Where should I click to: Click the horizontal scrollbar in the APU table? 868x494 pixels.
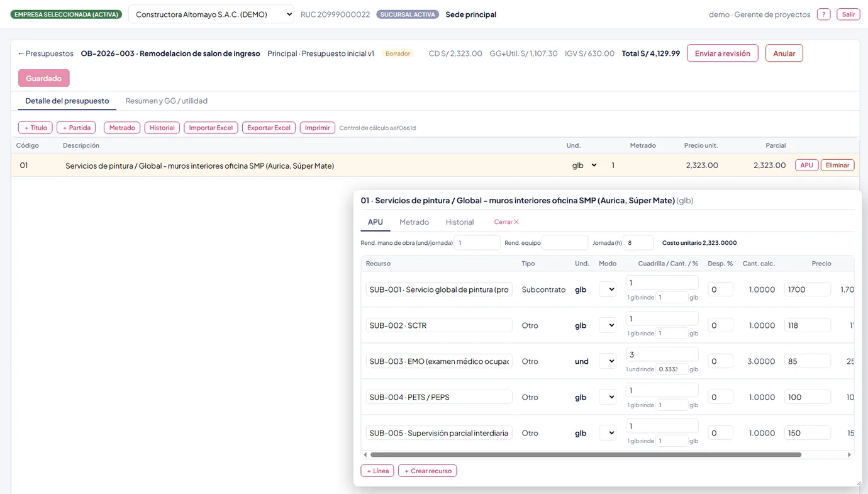(586, 454)
